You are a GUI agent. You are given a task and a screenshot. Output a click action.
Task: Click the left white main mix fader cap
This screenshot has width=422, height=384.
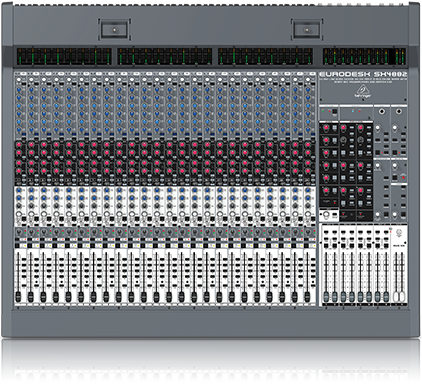(x=396, y=296)
